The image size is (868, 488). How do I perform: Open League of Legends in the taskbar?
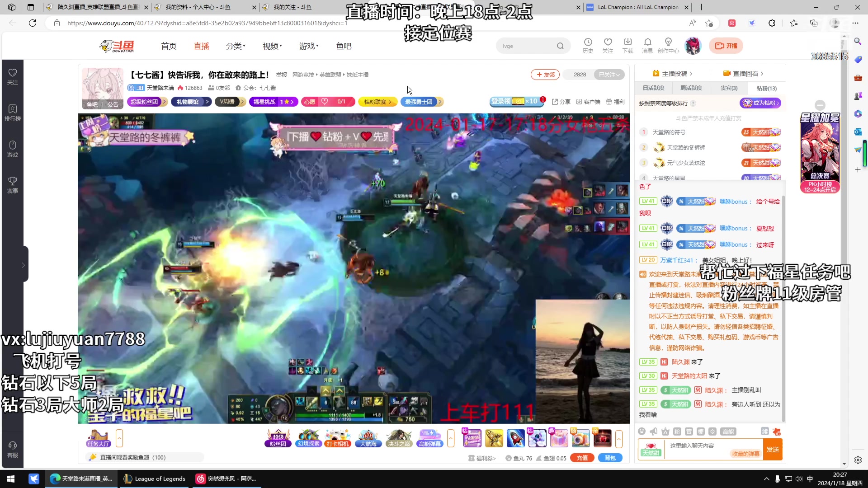155,479
